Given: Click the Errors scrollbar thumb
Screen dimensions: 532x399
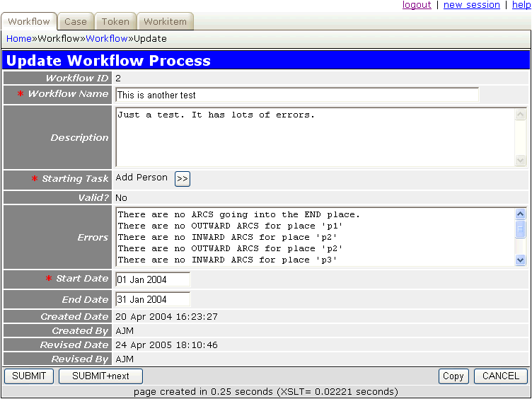Looking at the screenshot, I should [520, 229].
